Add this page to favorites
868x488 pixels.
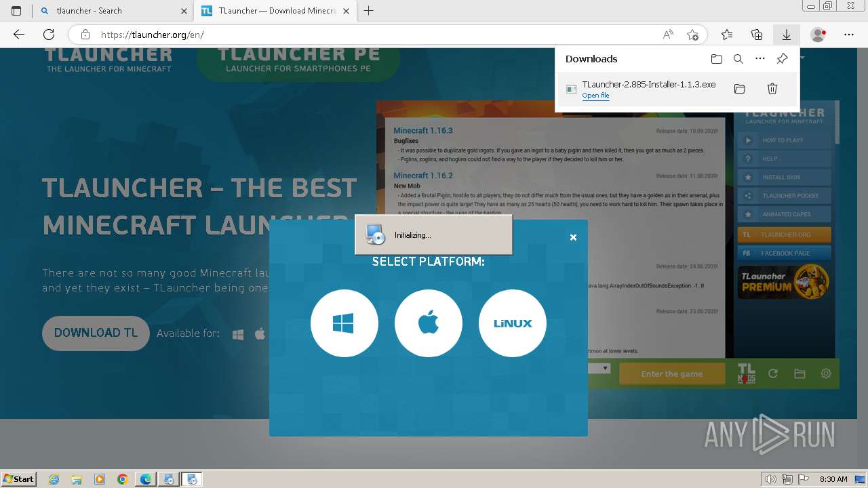click(692, 35)
